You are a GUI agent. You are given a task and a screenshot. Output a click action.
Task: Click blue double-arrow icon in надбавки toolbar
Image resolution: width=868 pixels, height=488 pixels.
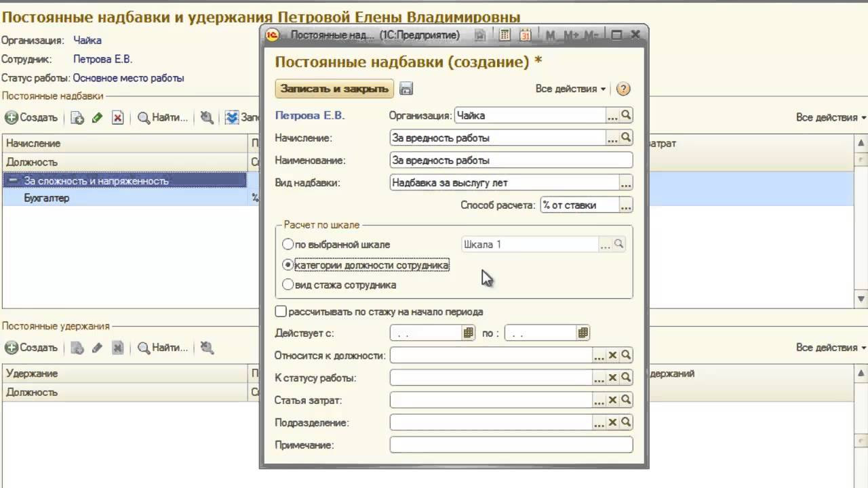[x=233, y=118]
